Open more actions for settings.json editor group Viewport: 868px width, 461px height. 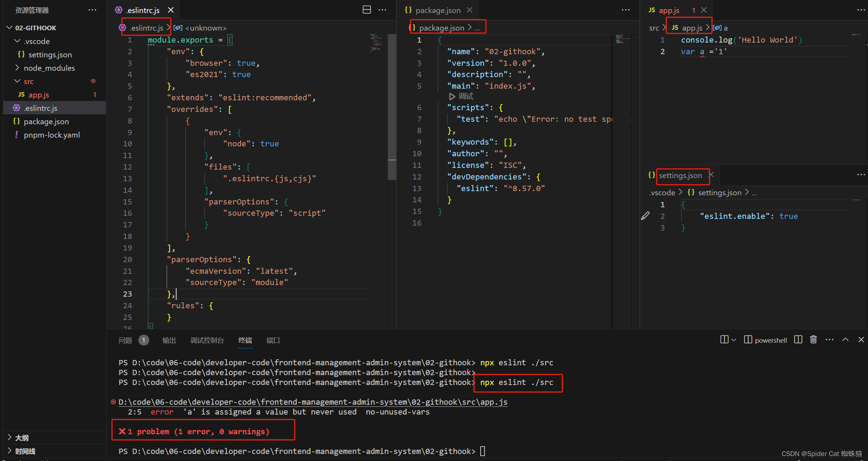tap(861, 175)
